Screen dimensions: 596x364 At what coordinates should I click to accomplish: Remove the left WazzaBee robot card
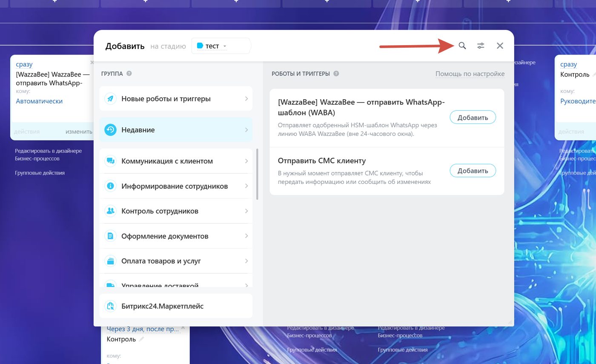92,62
